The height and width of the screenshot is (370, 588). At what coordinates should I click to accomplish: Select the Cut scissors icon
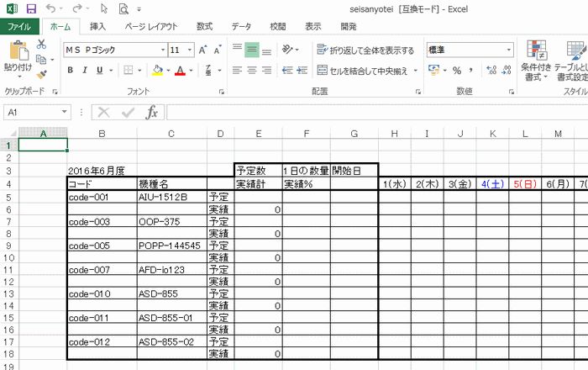point(41,45)
